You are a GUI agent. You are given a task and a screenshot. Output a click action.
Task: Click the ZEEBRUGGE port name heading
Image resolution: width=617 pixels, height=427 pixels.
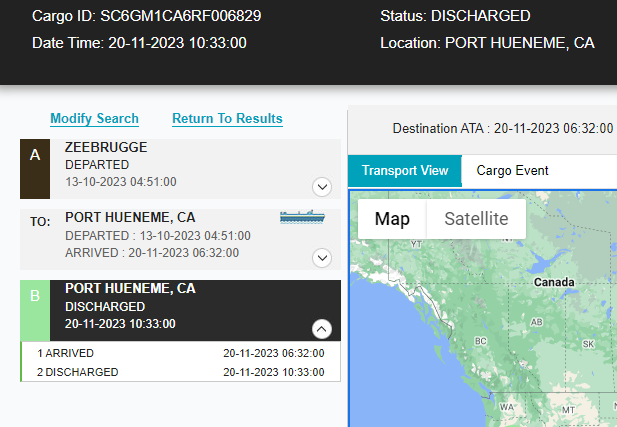point(106,147)
